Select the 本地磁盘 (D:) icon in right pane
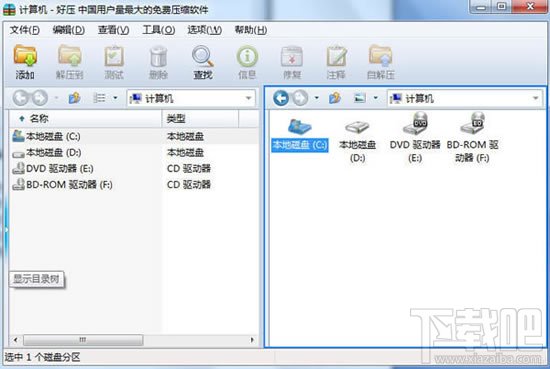 coord(357,141)
